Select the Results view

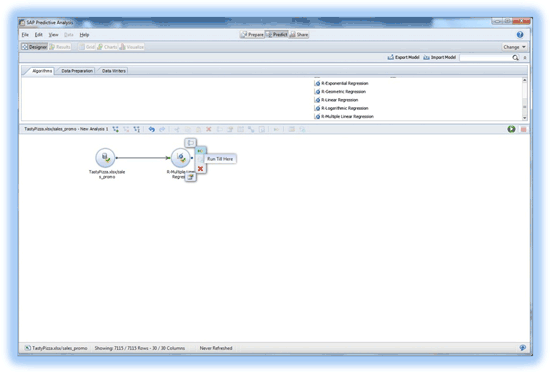pyautogui.click(x=60, y=47)
